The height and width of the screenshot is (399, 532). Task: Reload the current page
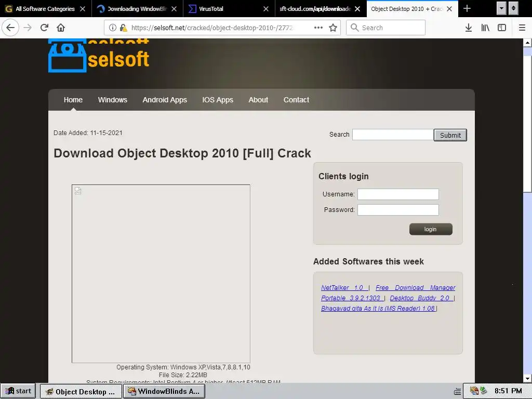coord(44,28)
